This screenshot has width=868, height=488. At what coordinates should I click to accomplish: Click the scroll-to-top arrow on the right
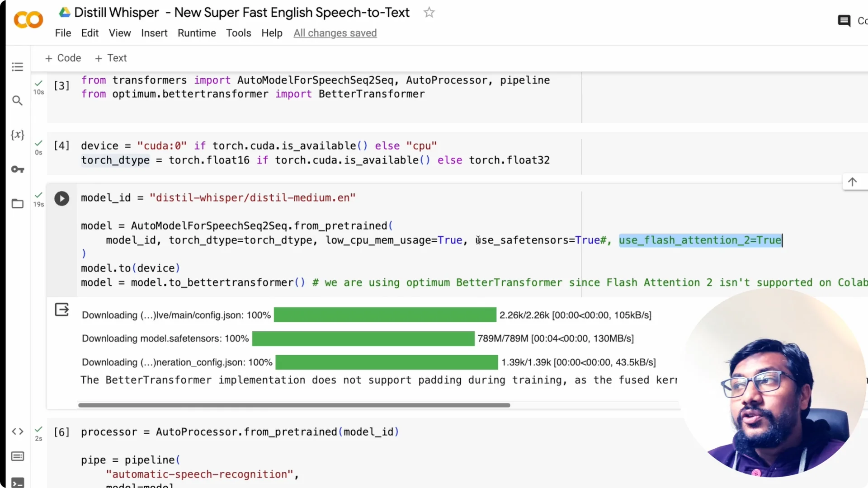tap(853, 182)
